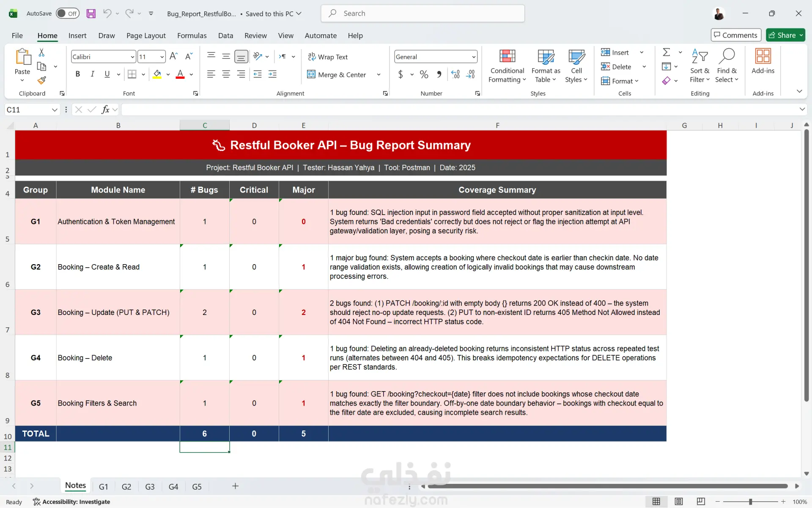Open the Name Box dropdown arrow
This screenshot has width=812, height=508.
pos(55,110)
